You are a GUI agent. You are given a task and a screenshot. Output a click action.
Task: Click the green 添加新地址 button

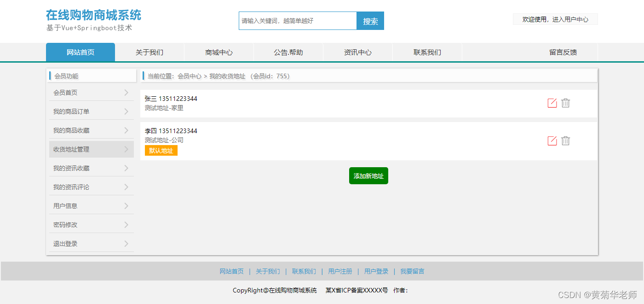[368, 175]
